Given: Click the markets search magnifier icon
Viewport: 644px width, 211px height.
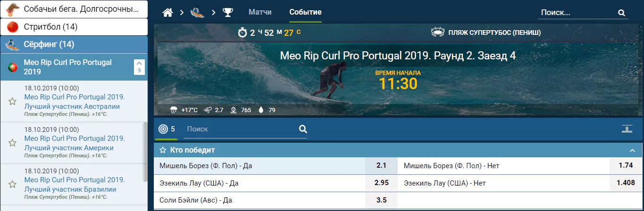Looking at the screenshot, I should point(303,129).
